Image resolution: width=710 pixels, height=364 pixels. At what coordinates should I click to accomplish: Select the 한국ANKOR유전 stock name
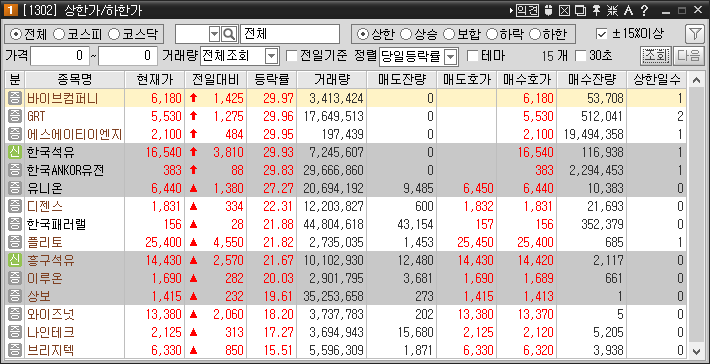66,170
